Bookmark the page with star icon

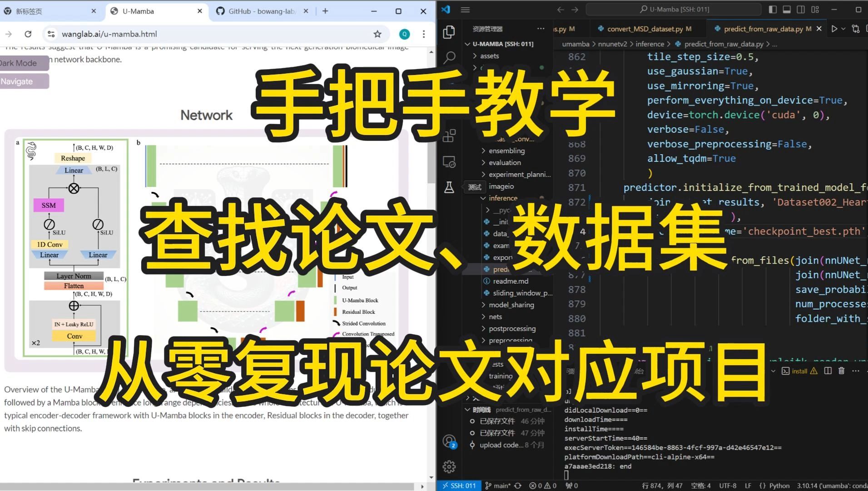(x=377, y=34)
